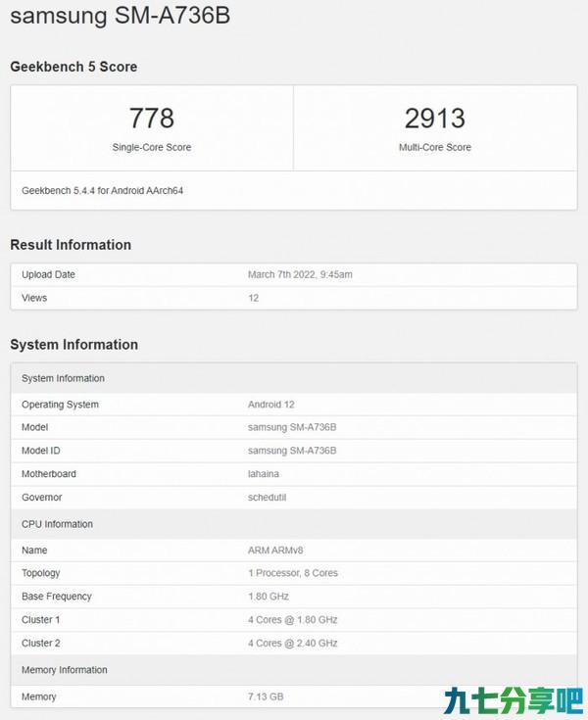Select the 7.13 GB memory value

(266, 697)
